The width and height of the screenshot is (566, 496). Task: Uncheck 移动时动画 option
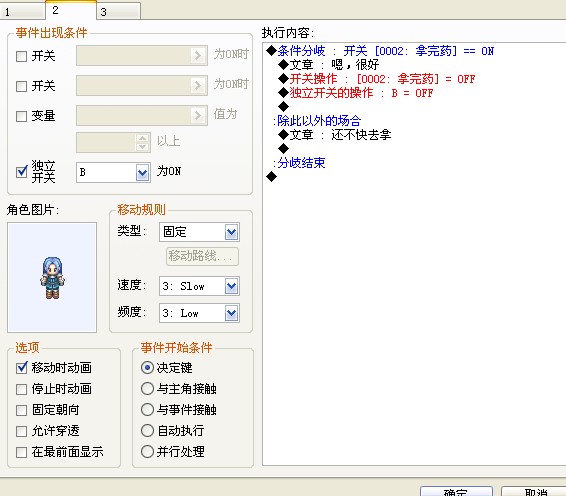[x=22, y=368]
